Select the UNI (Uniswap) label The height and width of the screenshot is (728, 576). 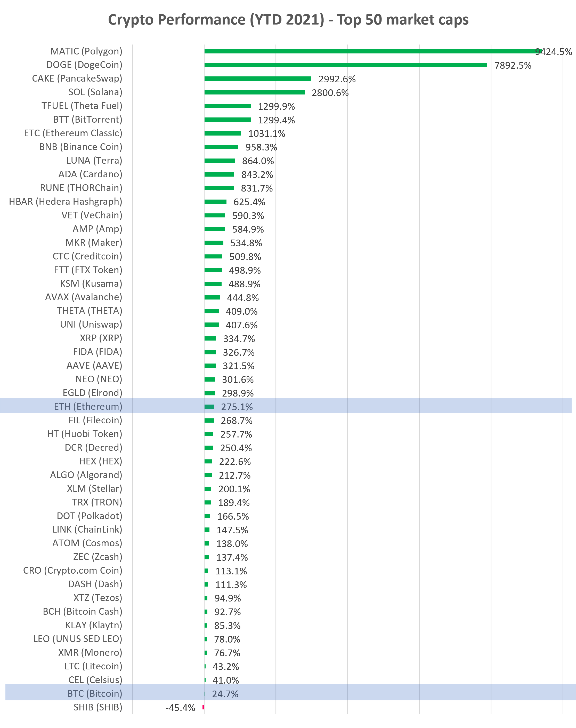pos(91,324)
